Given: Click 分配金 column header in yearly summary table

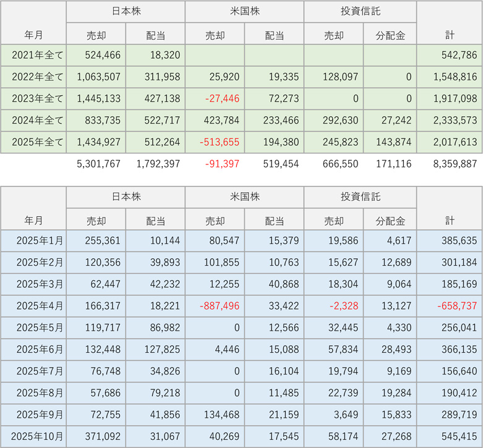Looking at the screenshot, I should [x=390, y=35].
